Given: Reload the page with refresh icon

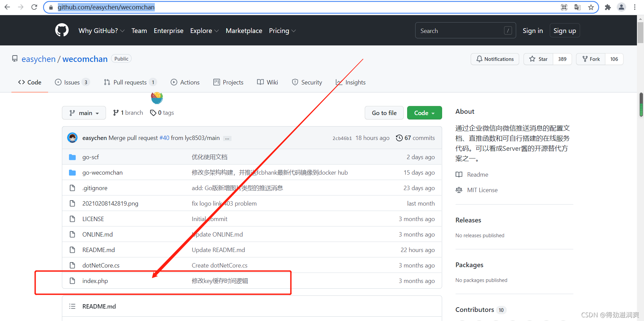Looking at the screenshot, I should [x=34, y=7].
